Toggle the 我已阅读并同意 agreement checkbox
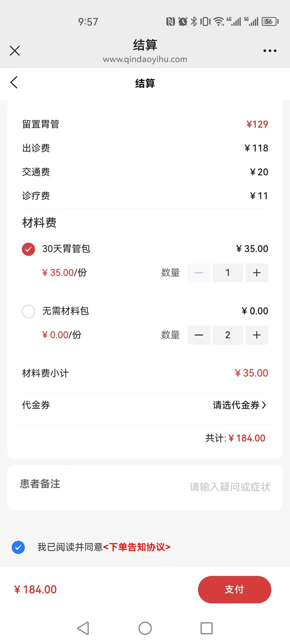 point(18,547)
